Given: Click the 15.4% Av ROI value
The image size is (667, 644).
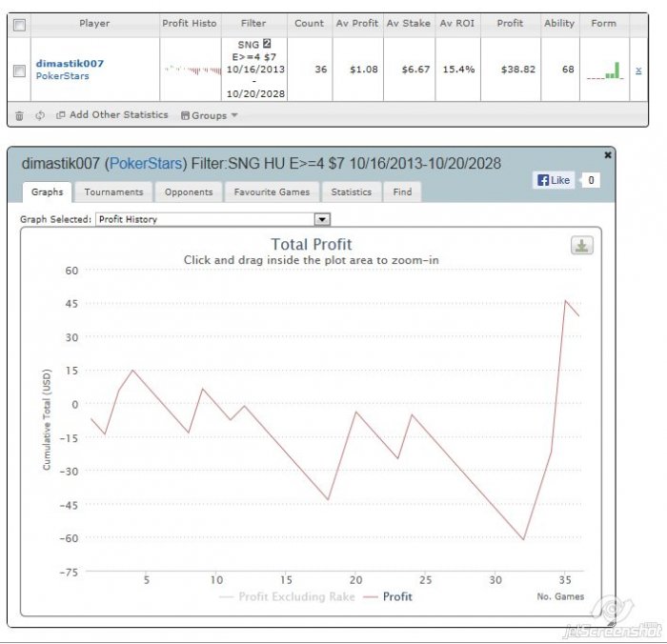Looking at the screenshot, I should [458, 70].
